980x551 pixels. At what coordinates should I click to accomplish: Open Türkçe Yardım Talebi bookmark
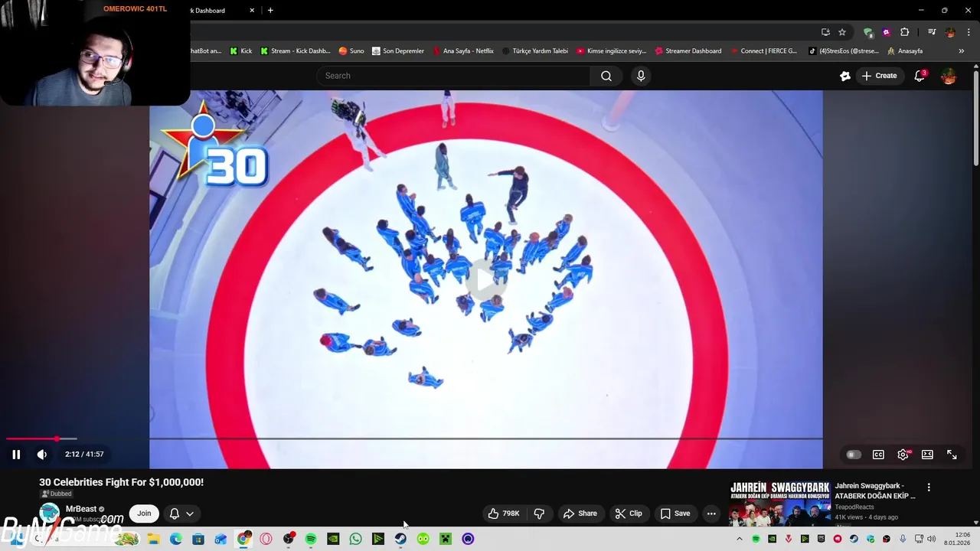pyautogui.click(x=535, y=51)
